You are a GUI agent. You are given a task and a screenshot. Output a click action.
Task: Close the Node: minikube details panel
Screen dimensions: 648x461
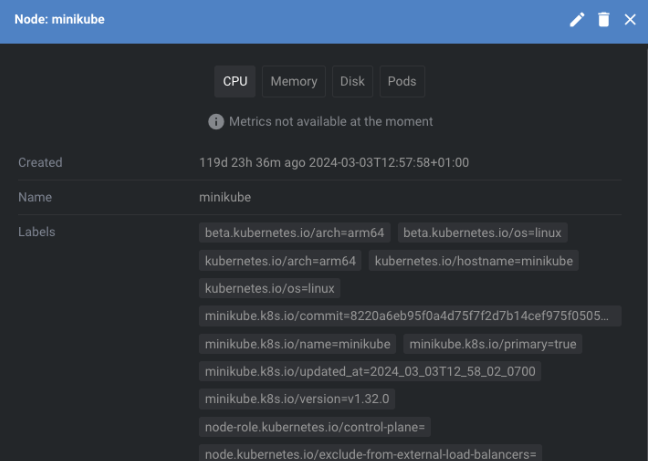(630, 19)
